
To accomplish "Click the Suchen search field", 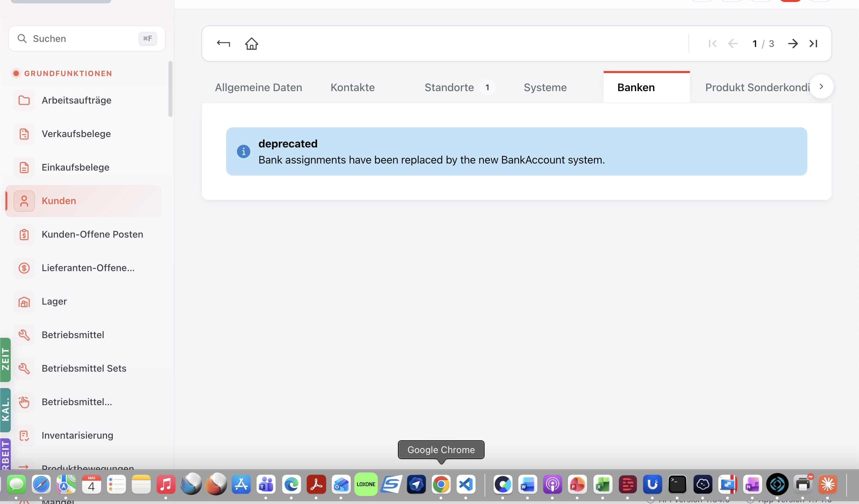I will [x=87, y=39].
